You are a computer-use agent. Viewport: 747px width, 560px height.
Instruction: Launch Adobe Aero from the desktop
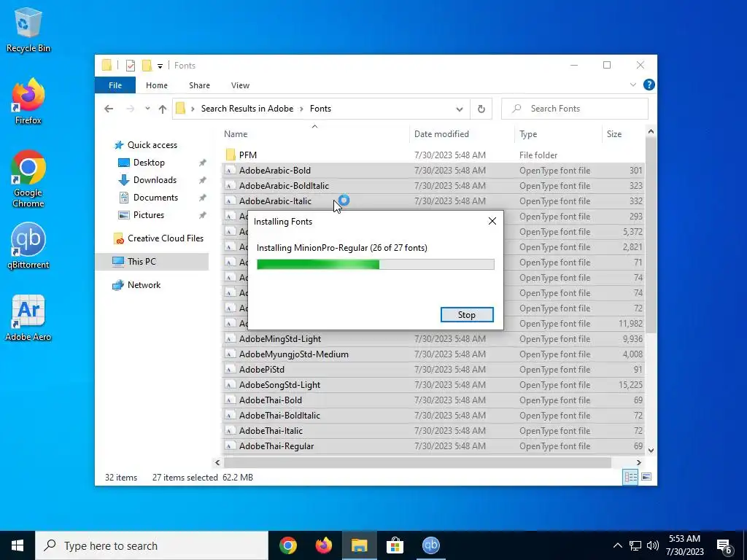pyautogui.click(x=28, y=318)
